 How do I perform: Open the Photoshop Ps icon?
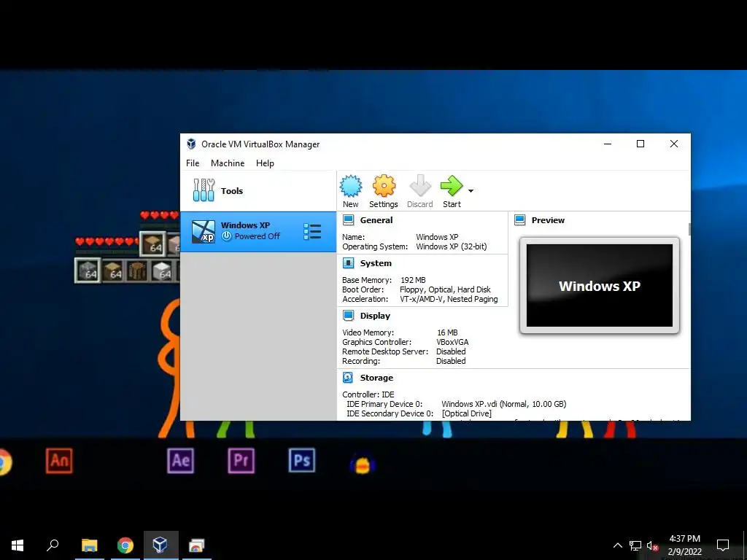click(x=301, y=461)
